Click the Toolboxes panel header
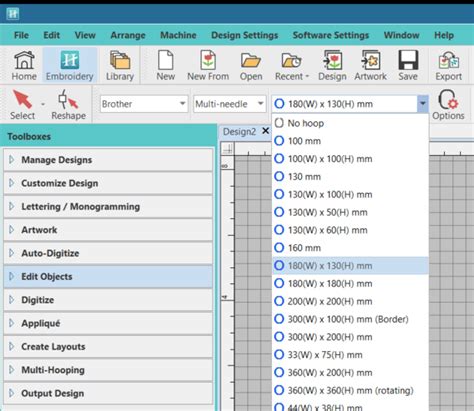The width and height of the screenshot is (474, 411). coord(108,137)
